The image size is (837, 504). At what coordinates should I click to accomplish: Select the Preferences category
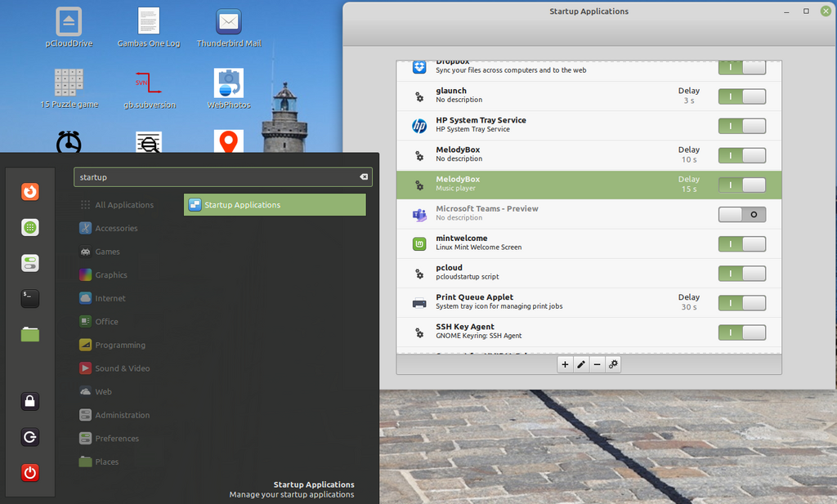[x=110, y=439]
